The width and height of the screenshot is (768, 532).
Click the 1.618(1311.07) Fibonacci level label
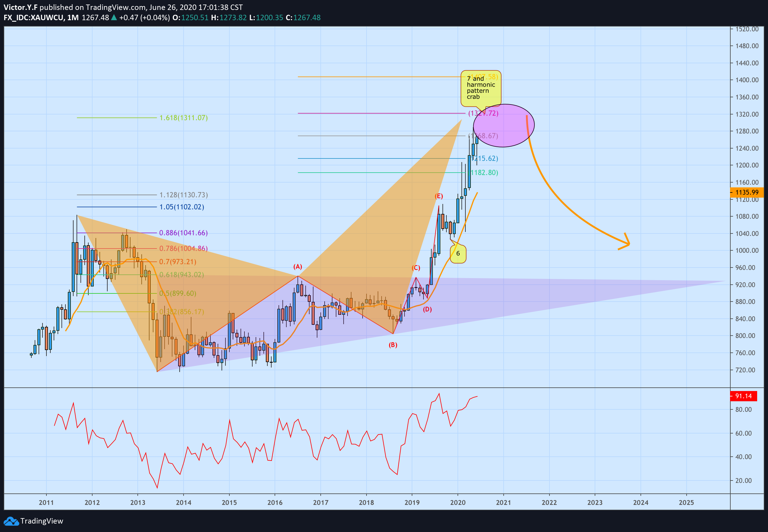click(184, 118)
